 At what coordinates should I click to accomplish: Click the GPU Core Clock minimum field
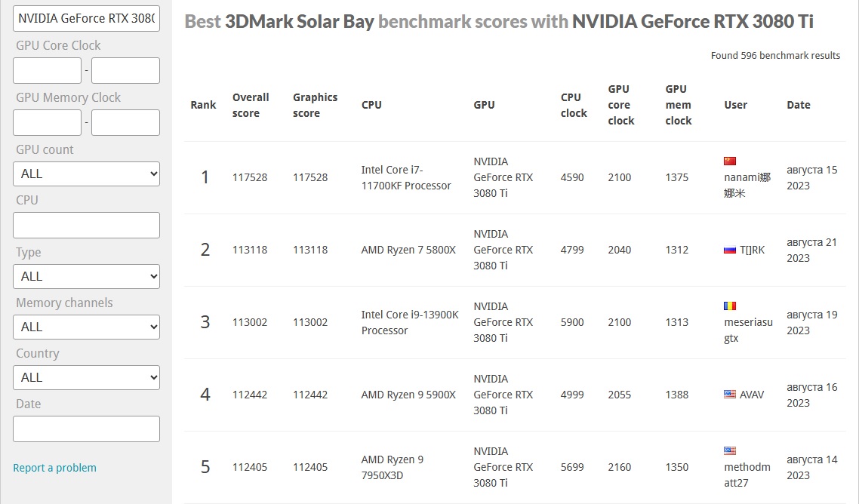pos(47,71)
